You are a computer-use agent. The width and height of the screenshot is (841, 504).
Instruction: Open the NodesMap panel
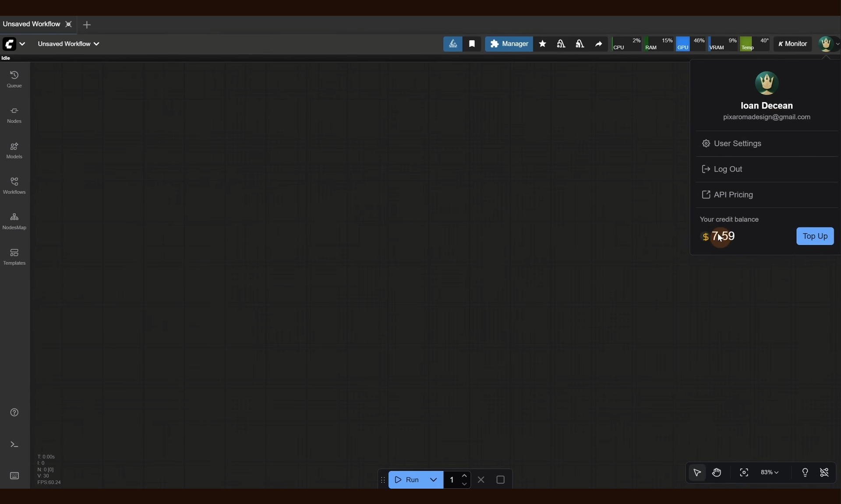coord(14,221)
